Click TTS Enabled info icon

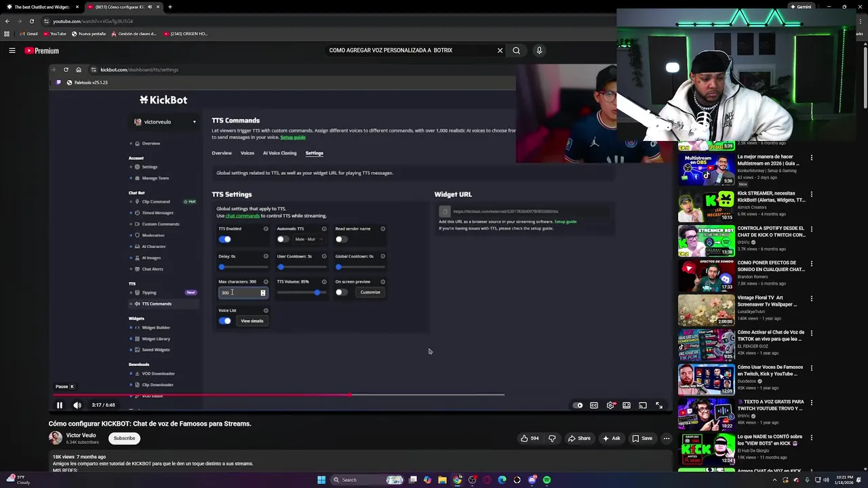click(266, 229)
